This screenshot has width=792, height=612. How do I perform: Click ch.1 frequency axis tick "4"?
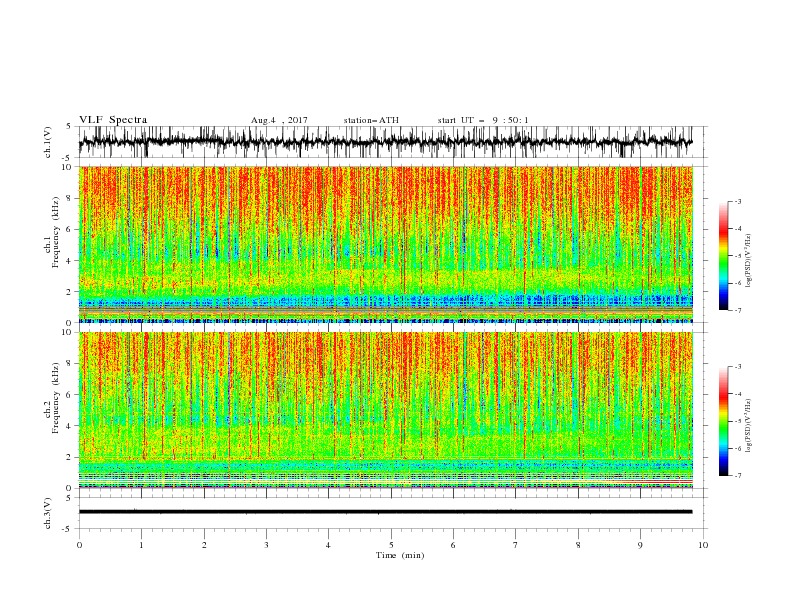(70, 261)
